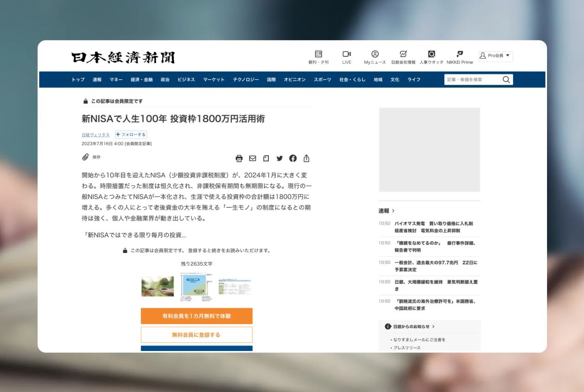Viewport: 584px width, 392px height.
Task: Select the 国際 navigation item
Action: pyautogui.click(x=271, y=80)
